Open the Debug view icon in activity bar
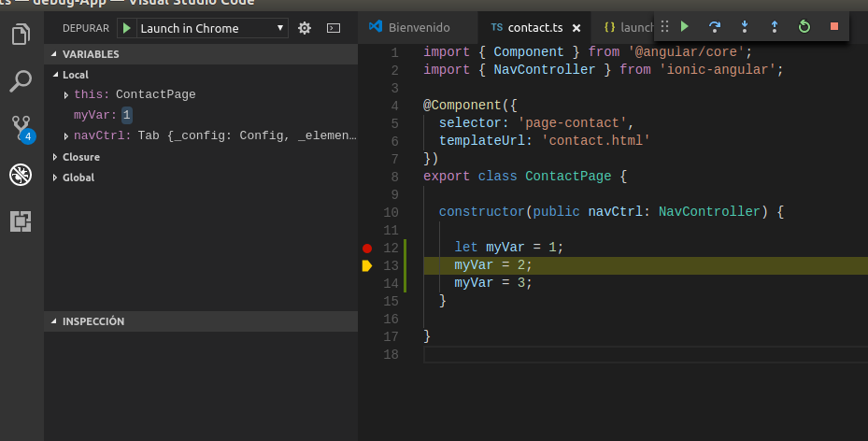This screenshot has width=868, height=441. click(21, 175)
